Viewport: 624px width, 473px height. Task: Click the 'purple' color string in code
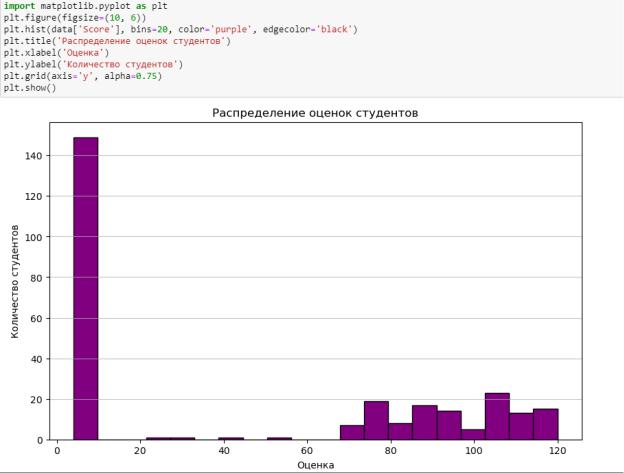pyautogui.click(x=231, y=29)
